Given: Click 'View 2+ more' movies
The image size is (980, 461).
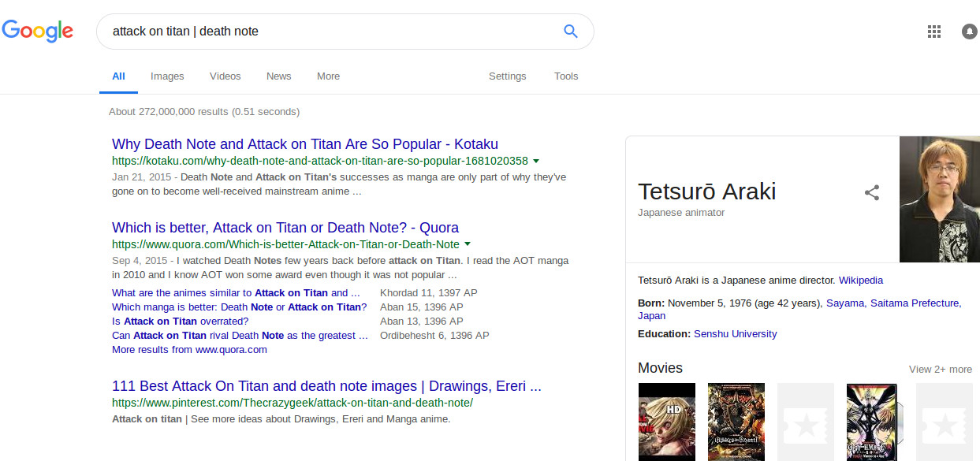Looking at the screenshot, I should [x=941, y=370].
